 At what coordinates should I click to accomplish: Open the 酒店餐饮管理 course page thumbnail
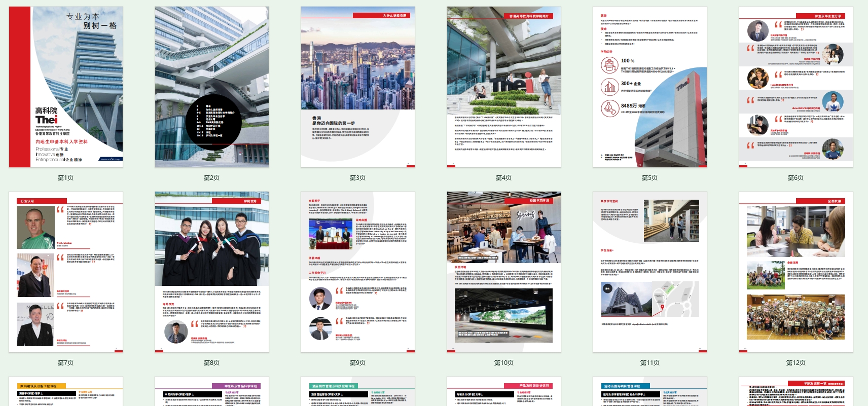tap(358, 393)
